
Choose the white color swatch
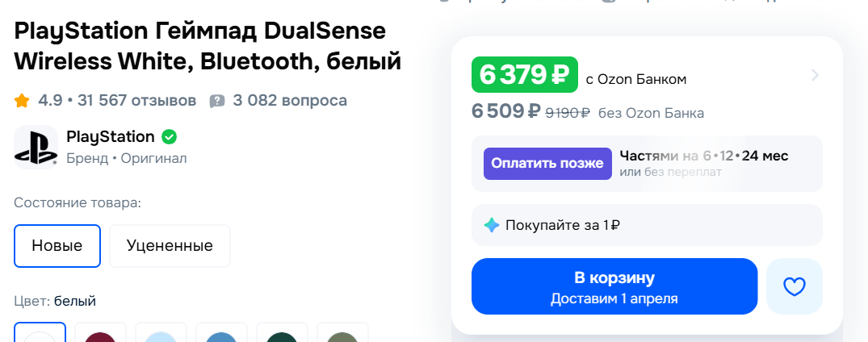40,335
